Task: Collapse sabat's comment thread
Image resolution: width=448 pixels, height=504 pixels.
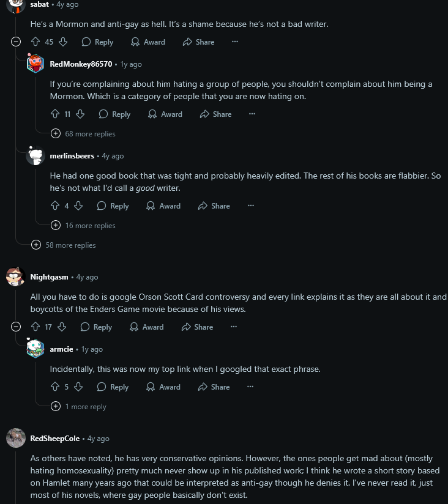Action: coord(17,42)
